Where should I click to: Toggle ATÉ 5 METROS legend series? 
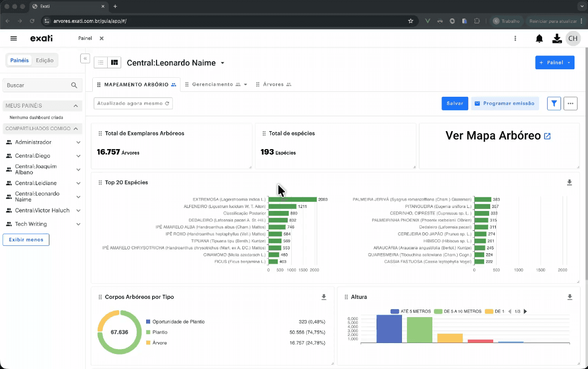click(x=410, y=312)
